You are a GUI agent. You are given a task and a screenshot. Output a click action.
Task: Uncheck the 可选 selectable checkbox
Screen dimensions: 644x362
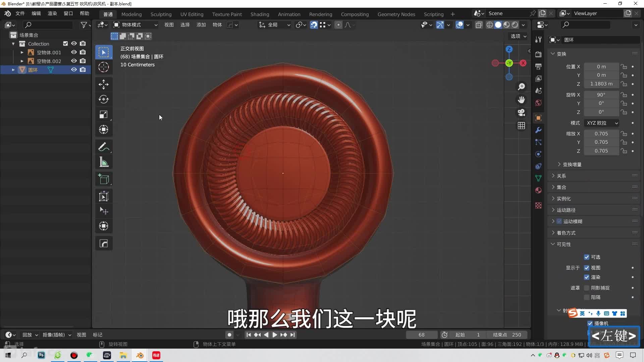(587, 257)
